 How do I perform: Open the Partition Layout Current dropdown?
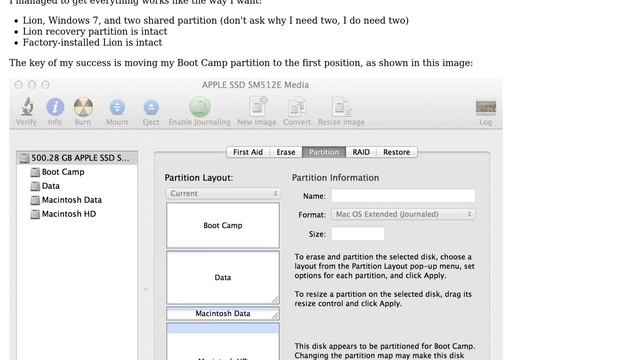click(x=223, y=193)
